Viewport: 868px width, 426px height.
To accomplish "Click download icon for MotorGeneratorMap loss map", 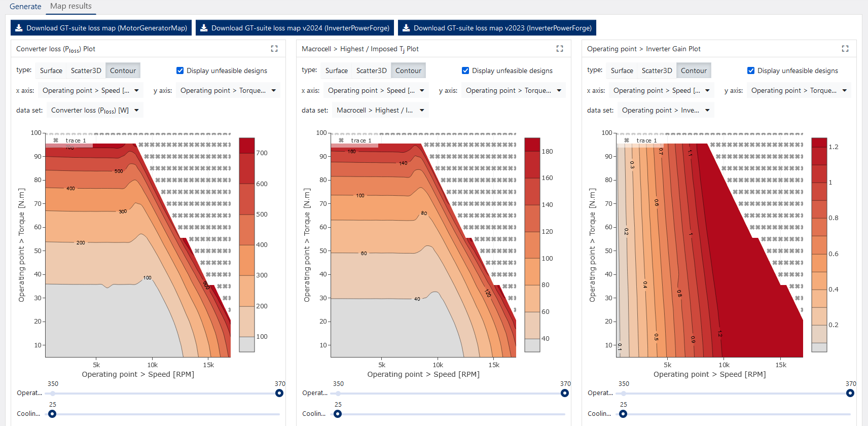I will click(19, 28).
